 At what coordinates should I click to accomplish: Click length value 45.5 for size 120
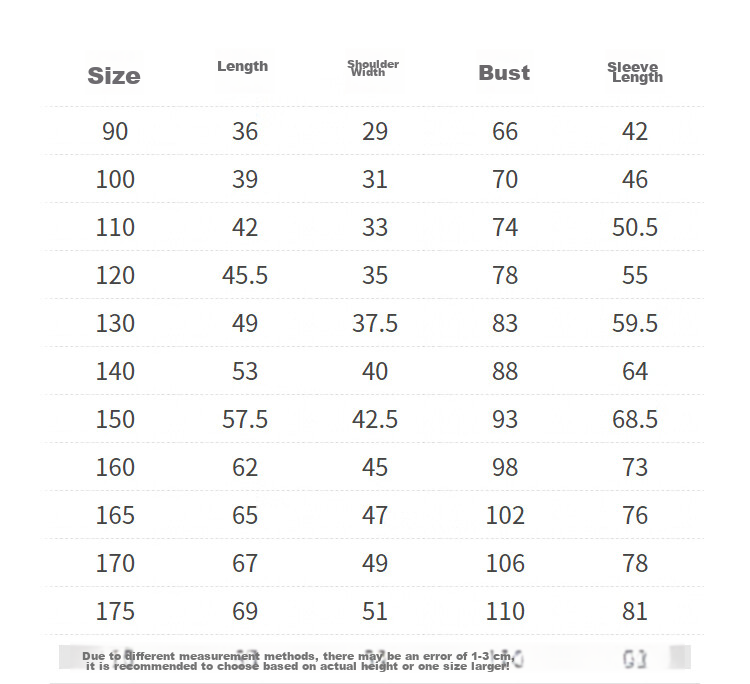tap(245, 275)
